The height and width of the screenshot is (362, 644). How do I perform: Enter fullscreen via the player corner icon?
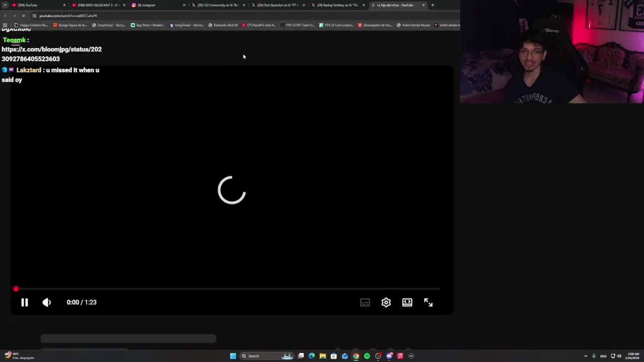(x=428, y=302)
